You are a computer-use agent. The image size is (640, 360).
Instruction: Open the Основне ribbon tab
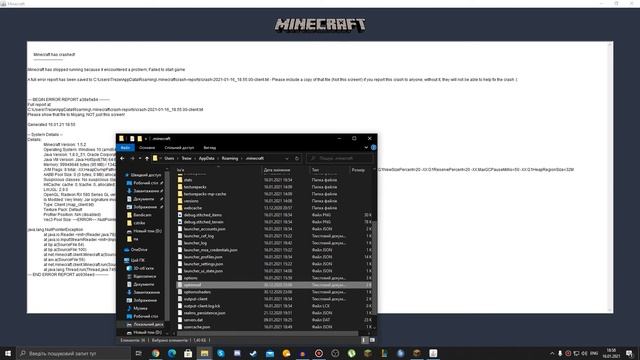click(147, 147)
